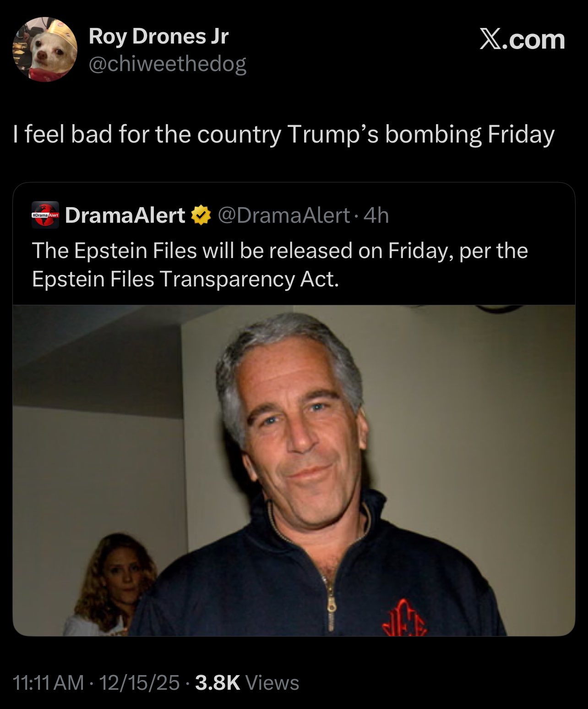Open the quoted Epstein Files Transparency Act text
This screenshot has height=709, width=588.
click(x=185, y=279)
